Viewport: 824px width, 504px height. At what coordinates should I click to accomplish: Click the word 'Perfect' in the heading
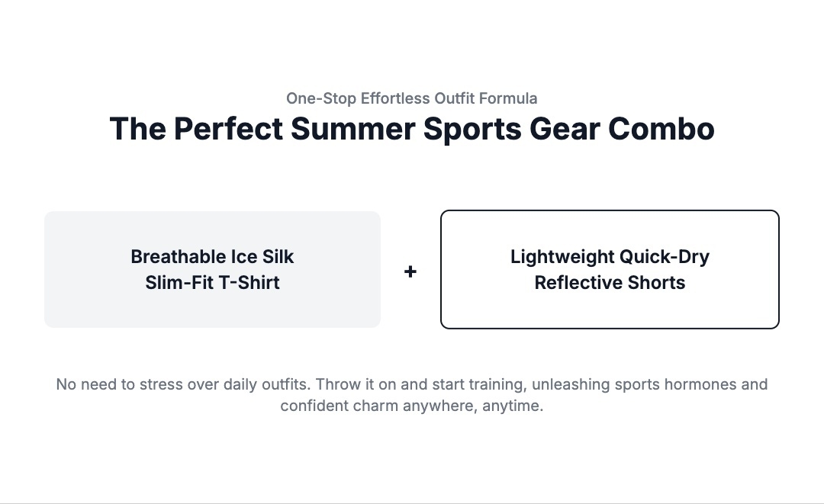click(228, 129)
